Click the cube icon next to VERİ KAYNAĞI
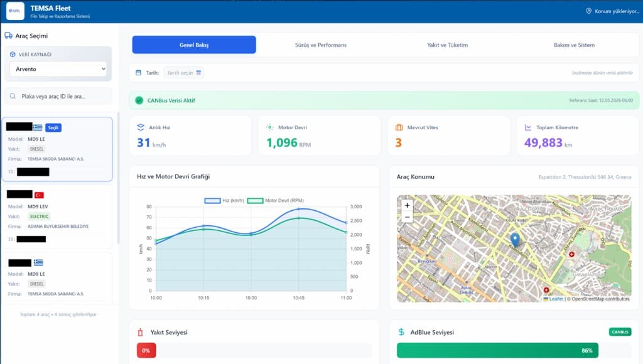The height and width of the screenshot is (364, 643). click(13, 54)
